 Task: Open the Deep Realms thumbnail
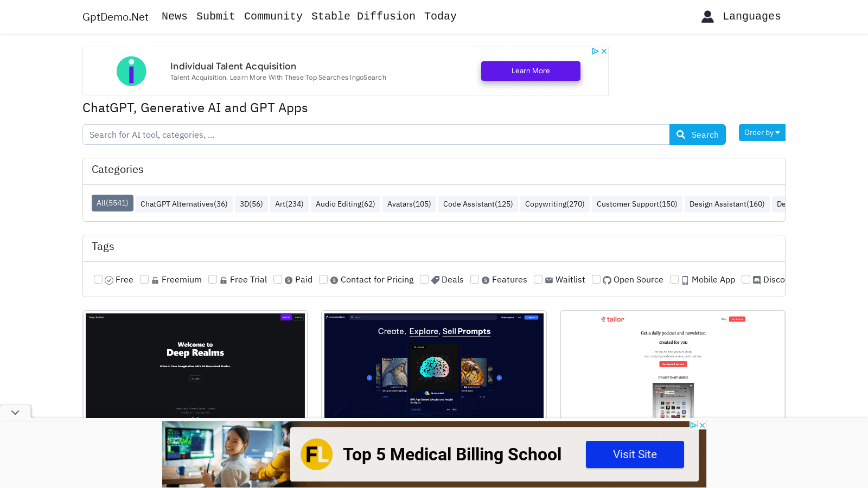click(x=195, y=365)
